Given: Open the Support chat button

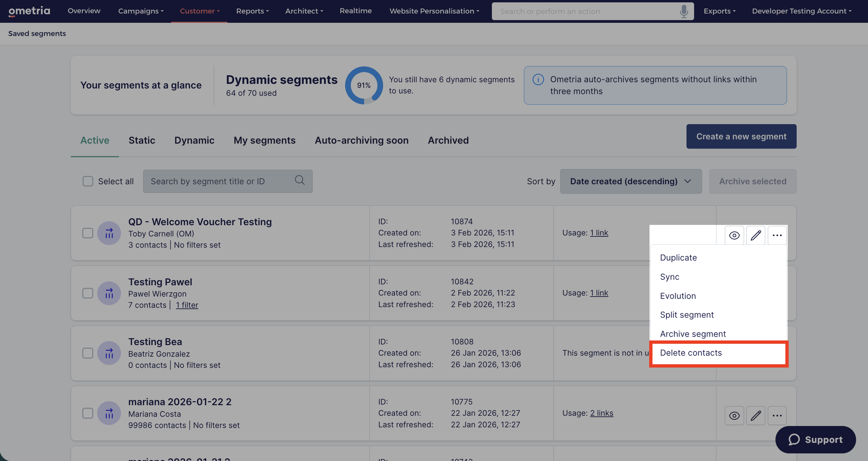Looking at the screenshot, I should coord(815,440).
